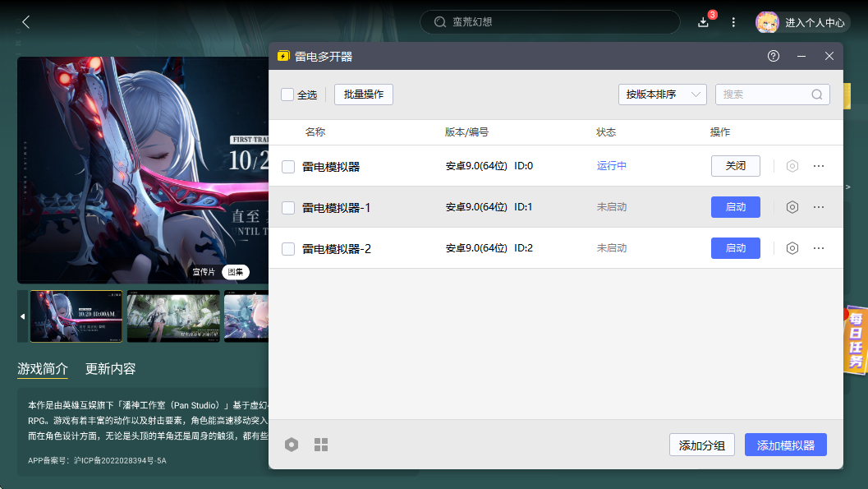Click the user avatar icon
This screenshot has height=489, width=868.
[x=767, y=22]
